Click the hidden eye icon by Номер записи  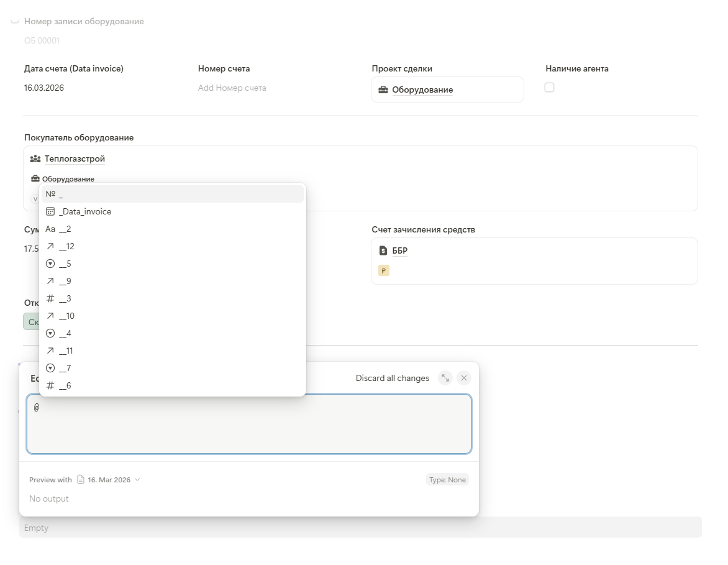[x=15, y=21]
